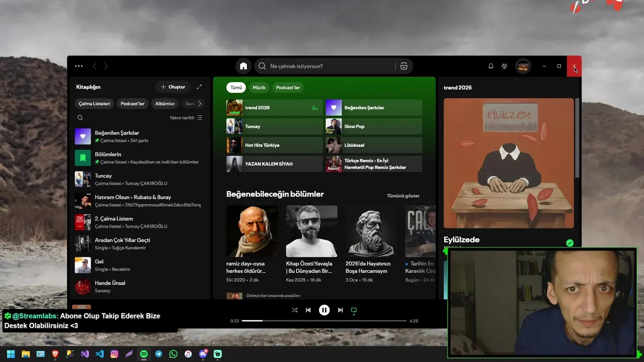
Task: Open Beğenilen Şarkılar shortcut tile
Action: tap(374, 108)
